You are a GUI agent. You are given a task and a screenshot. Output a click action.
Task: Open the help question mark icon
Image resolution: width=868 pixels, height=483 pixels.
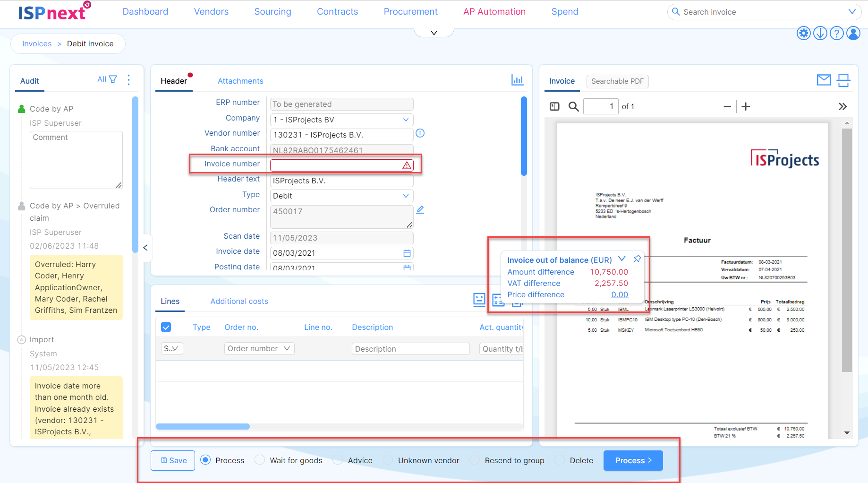837,33
